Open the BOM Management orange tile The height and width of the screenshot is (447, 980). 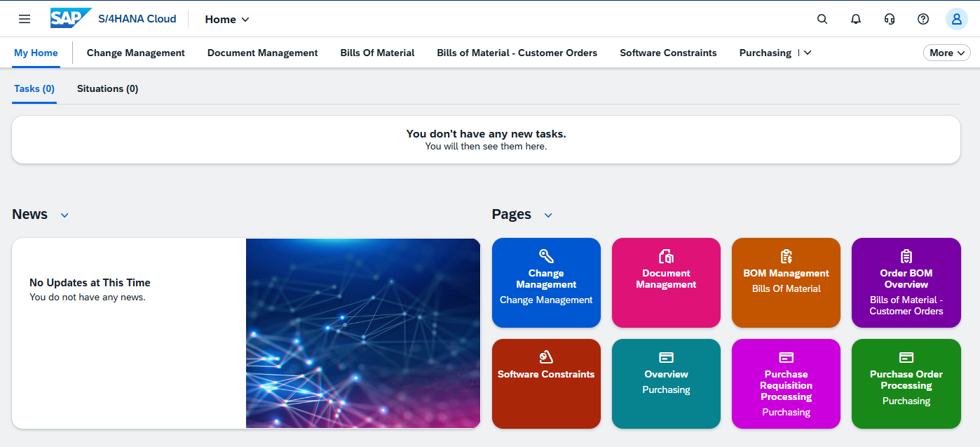coord(786,283)
